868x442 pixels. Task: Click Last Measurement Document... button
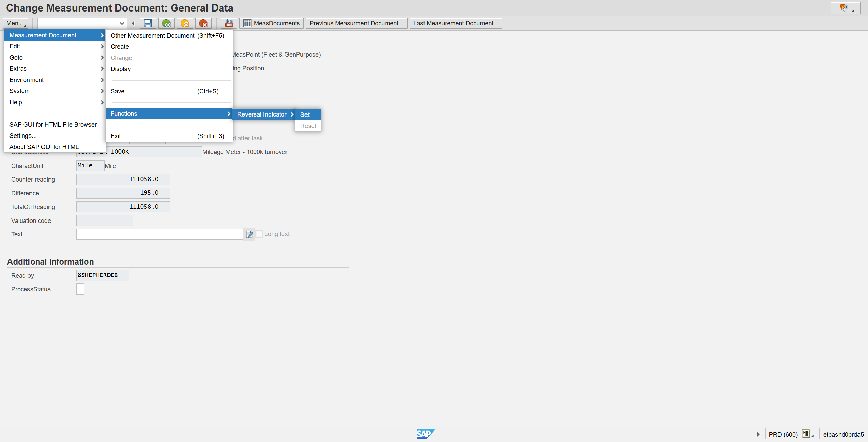click(x=456, y=23)
